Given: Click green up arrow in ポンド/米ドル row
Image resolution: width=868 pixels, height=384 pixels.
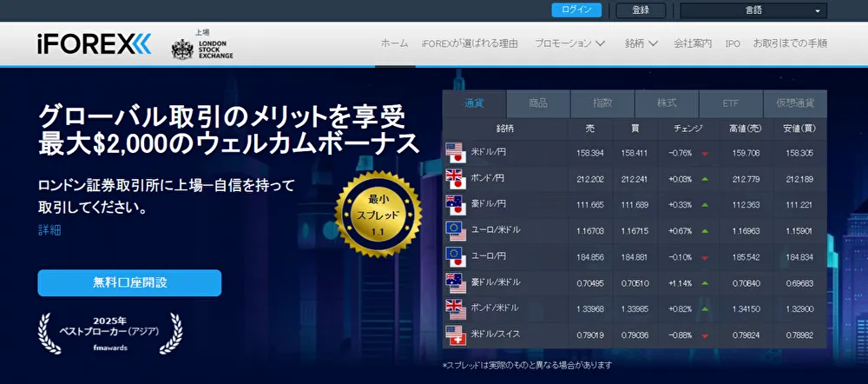Looking at the screenshot, I should pos(705,309).
